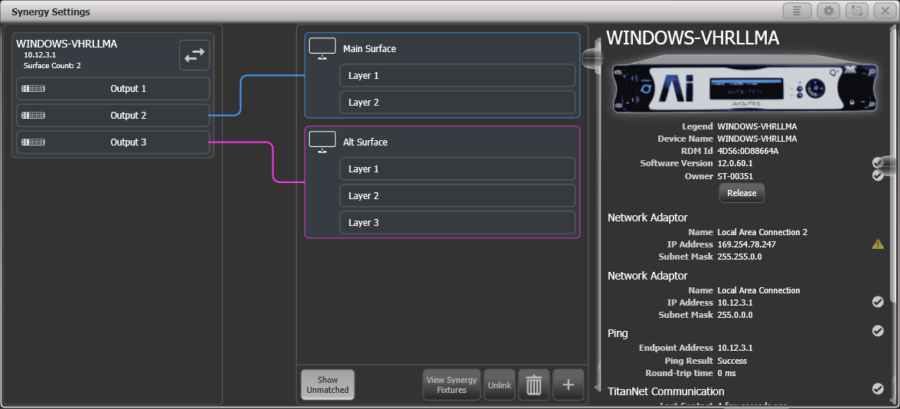Viewport: 900px width, 409px height.
Task: Click the owner value ST-00351
Action: (x=735, y=176)
